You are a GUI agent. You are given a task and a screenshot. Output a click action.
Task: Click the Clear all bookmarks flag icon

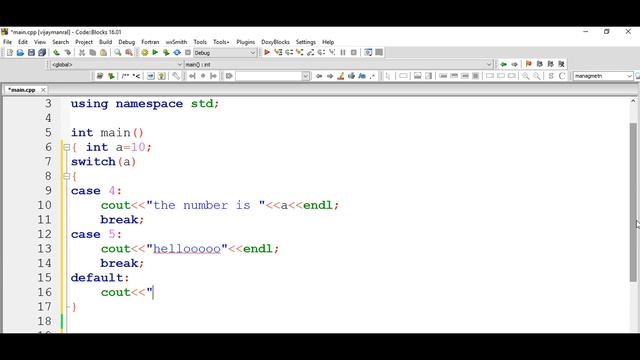click(561, 64)
